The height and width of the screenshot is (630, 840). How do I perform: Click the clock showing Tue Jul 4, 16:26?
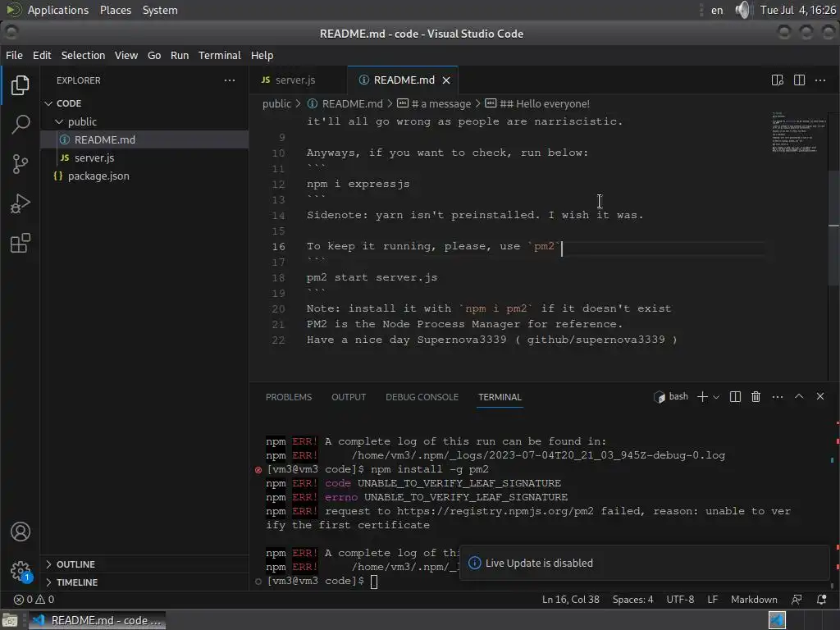[x=797, y=10]
